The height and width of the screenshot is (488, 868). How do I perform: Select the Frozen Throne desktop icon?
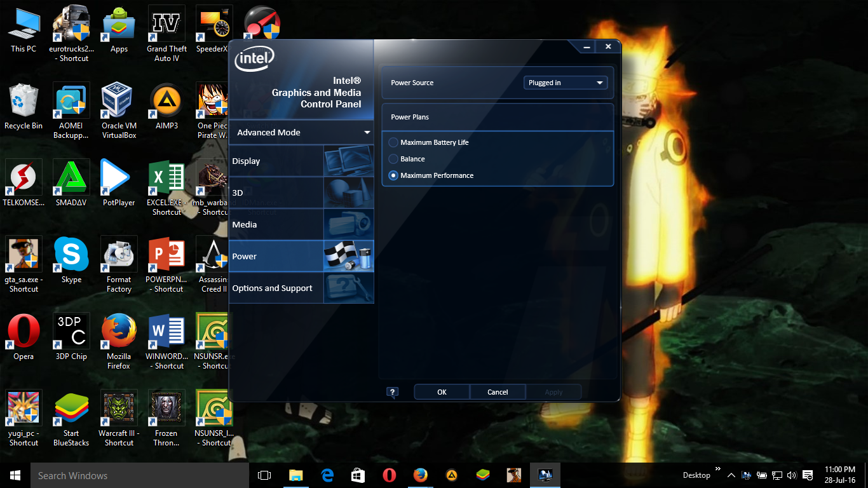(166, 418)
